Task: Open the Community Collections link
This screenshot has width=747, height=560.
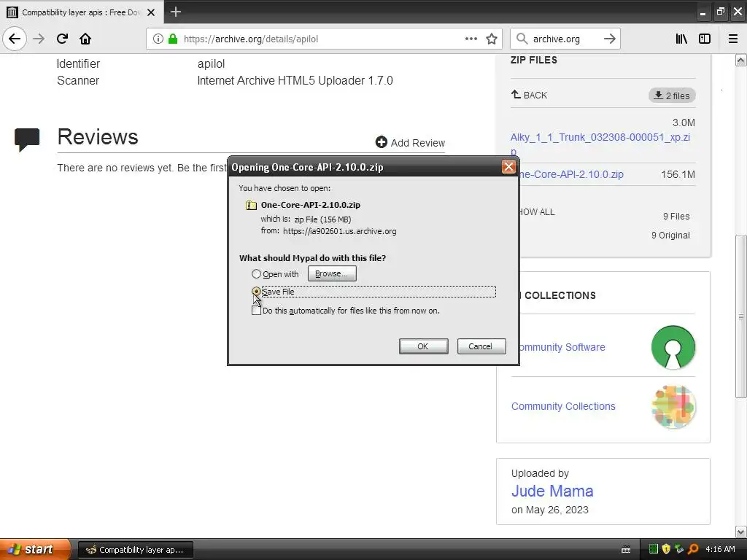Action: tap(563, 406)
